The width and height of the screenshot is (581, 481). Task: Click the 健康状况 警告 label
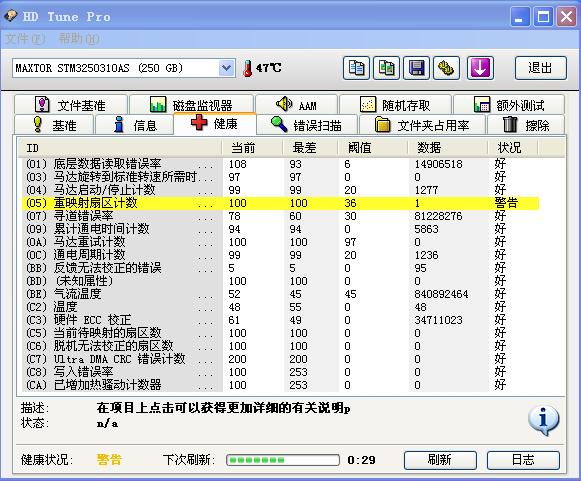(x=109, y=460)
